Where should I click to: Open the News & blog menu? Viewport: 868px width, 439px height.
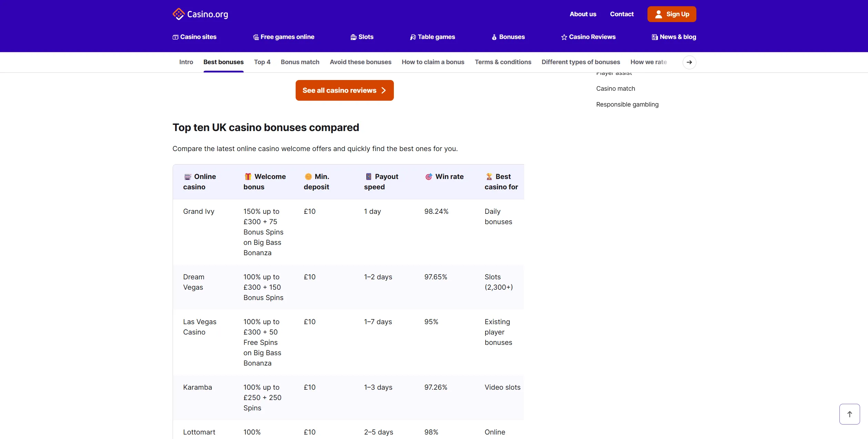674,37
